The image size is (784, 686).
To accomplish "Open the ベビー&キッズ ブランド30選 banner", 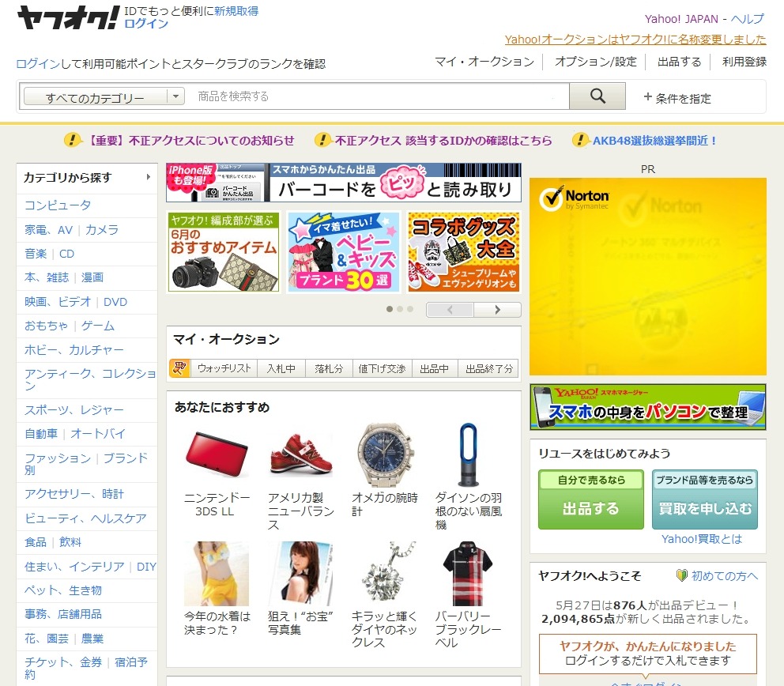I will pos(344,251).
